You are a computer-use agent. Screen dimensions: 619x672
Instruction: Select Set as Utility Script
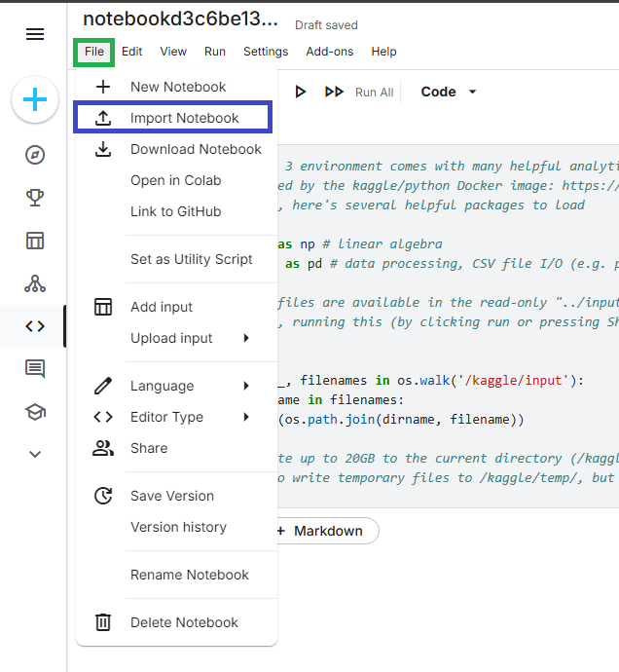[176, 259]
